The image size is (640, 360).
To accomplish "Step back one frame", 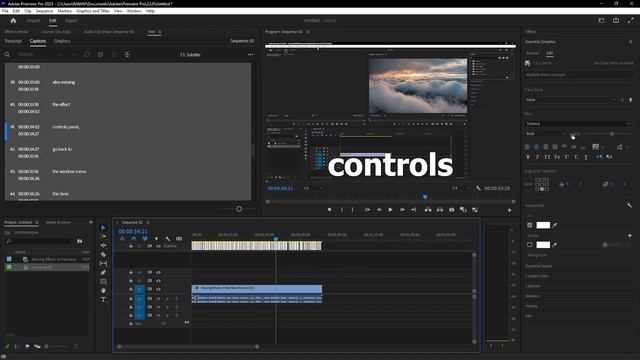I will 379,210.
